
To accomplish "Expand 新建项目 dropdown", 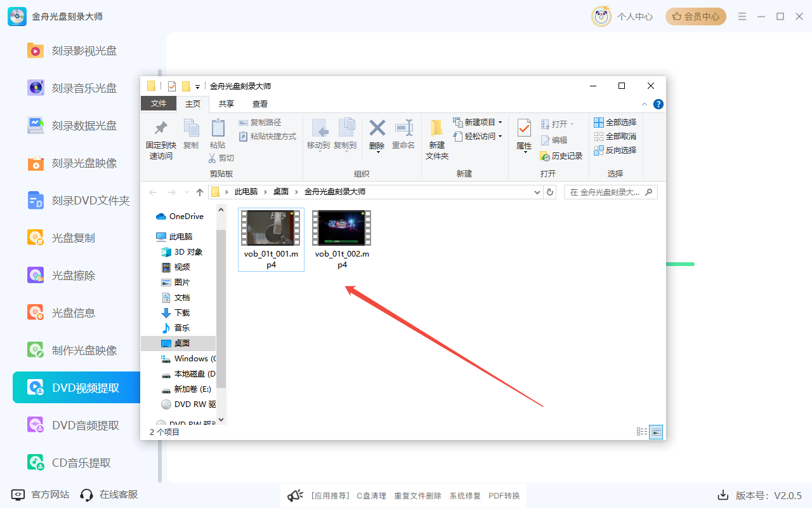I will (x=478, y=122).
